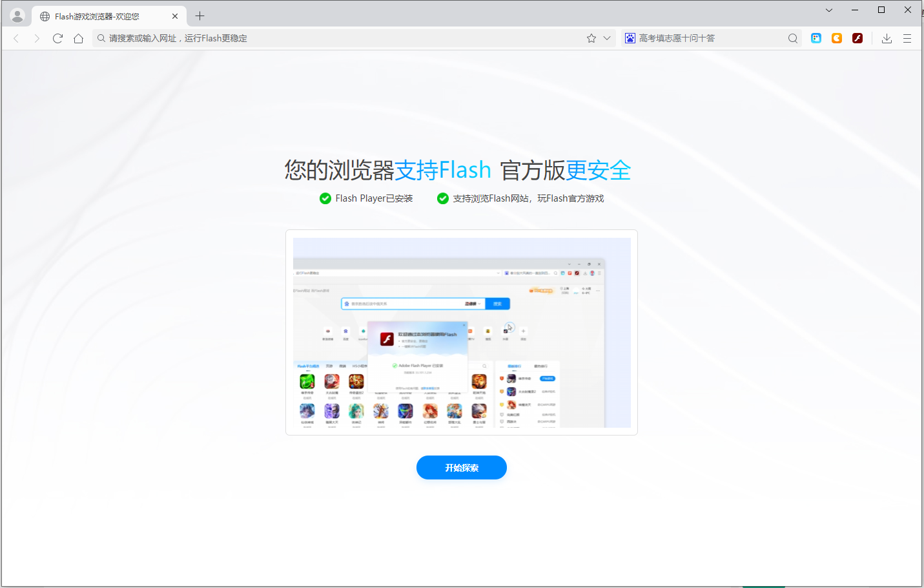Minimize the browser window
This screenshot has height=588, width=924.
tap(855, 10)
